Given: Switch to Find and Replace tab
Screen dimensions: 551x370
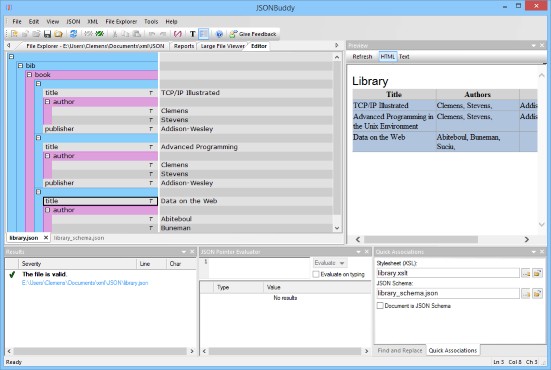Looking at the screenshot, I should coord(400,351).
